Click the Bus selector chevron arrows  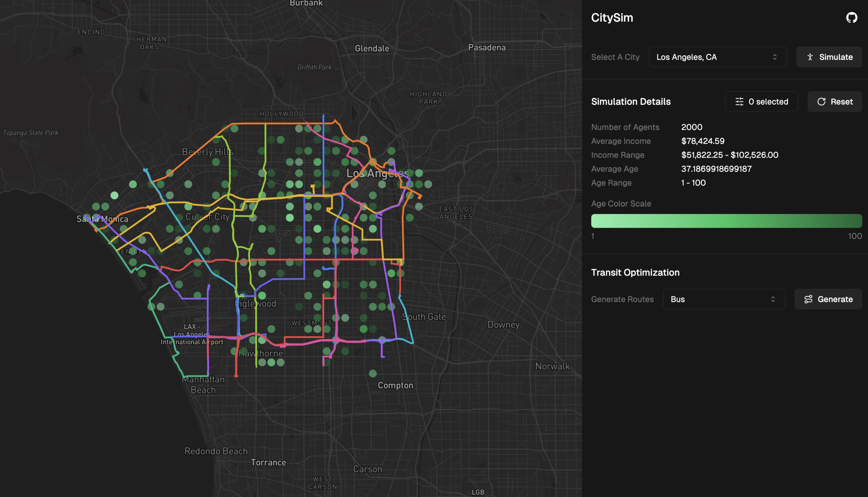coord(773,299)
